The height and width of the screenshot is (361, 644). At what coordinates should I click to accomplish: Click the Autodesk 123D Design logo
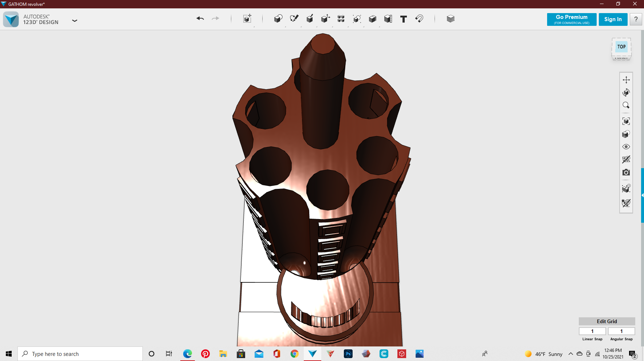11,19
